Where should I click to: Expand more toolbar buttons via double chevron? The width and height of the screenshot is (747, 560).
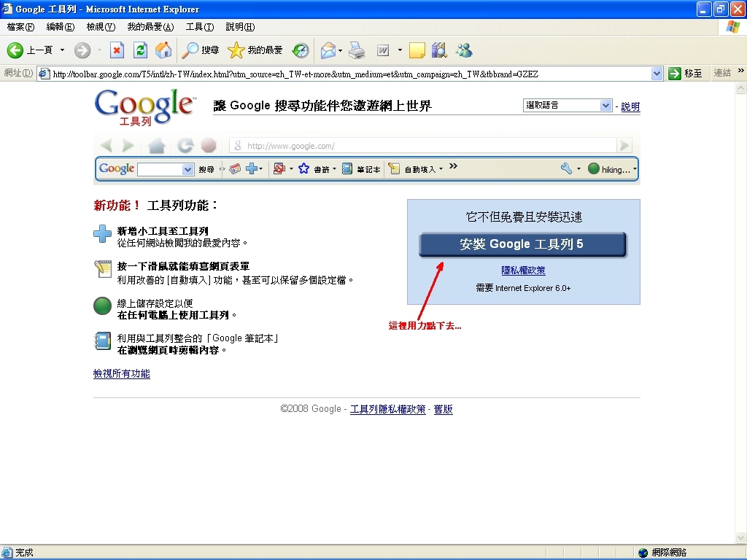click(453, 166)
